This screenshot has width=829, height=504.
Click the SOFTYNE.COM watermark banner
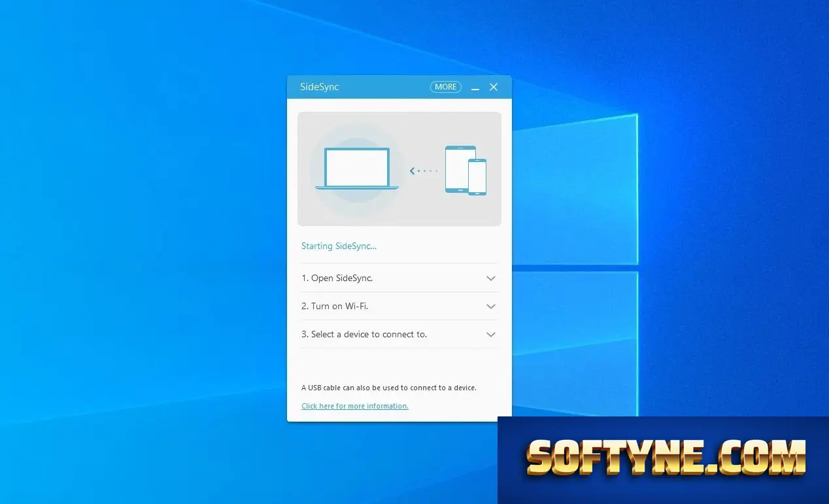(x=663, y=460)
